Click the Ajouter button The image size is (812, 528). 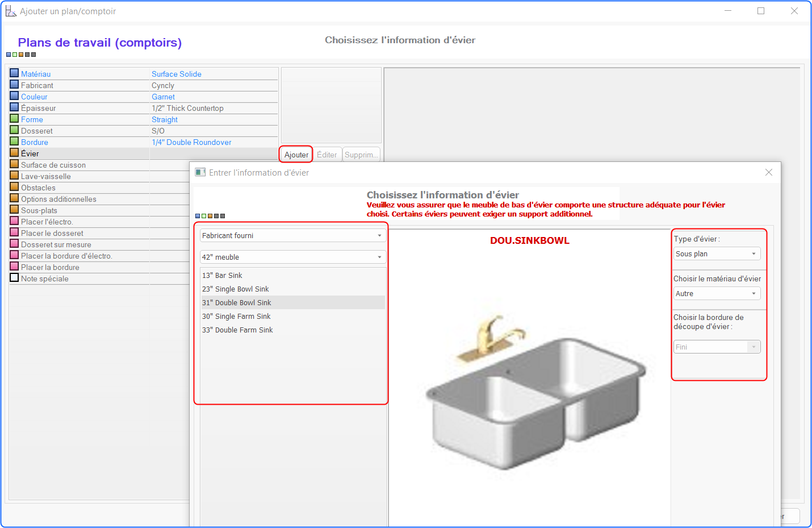(x=296, y=155)
